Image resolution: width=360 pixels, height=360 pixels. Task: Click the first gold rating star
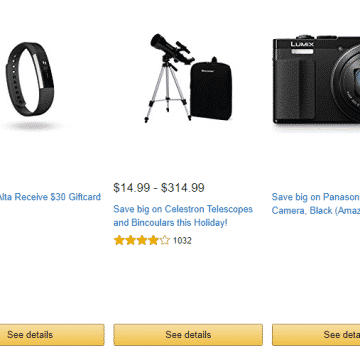point(119,240)
